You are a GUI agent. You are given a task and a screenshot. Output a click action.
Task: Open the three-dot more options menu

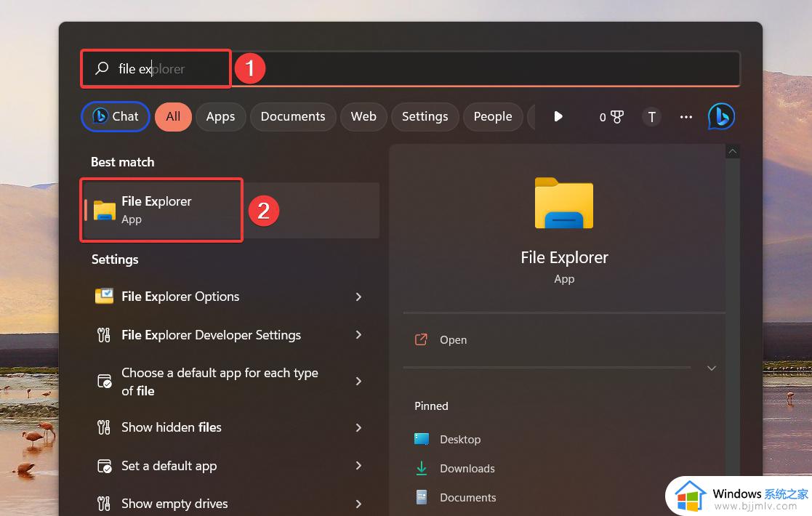click(686, 117)
